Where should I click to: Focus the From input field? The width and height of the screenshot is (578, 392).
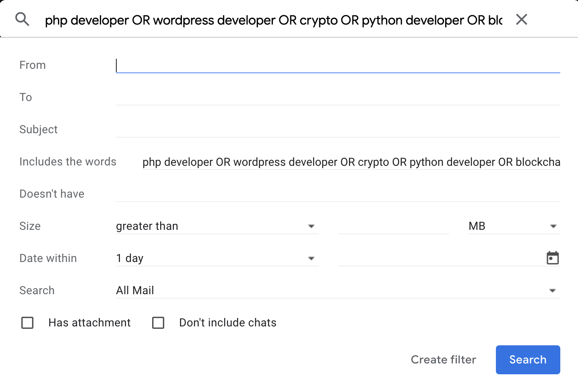tap(338, 65)
